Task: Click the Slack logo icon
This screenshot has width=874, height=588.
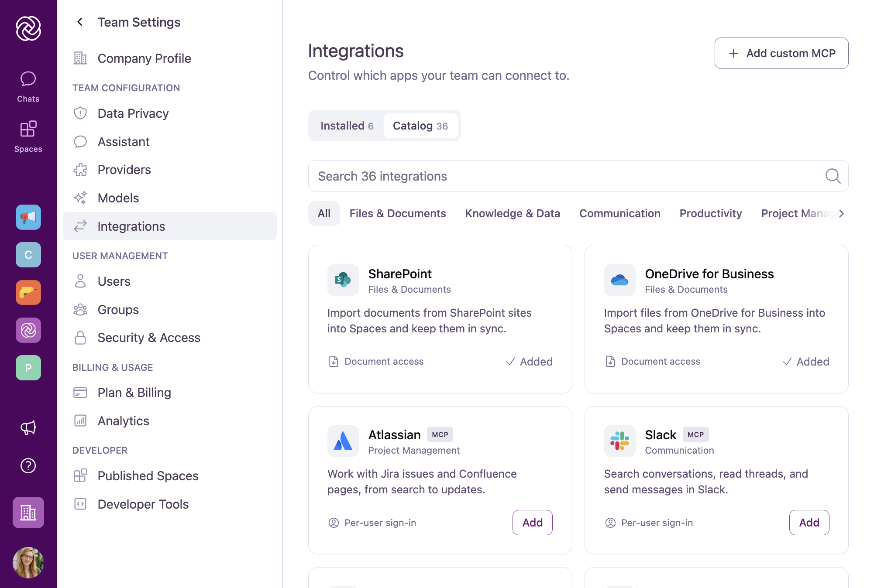Action: [620, 441]
